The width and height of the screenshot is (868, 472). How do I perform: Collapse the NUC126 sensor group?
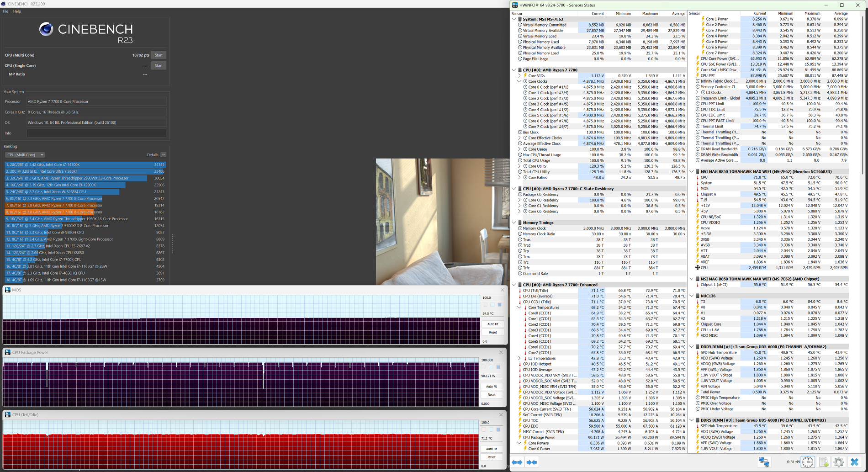pyautogui.click(x=692, y=296)
